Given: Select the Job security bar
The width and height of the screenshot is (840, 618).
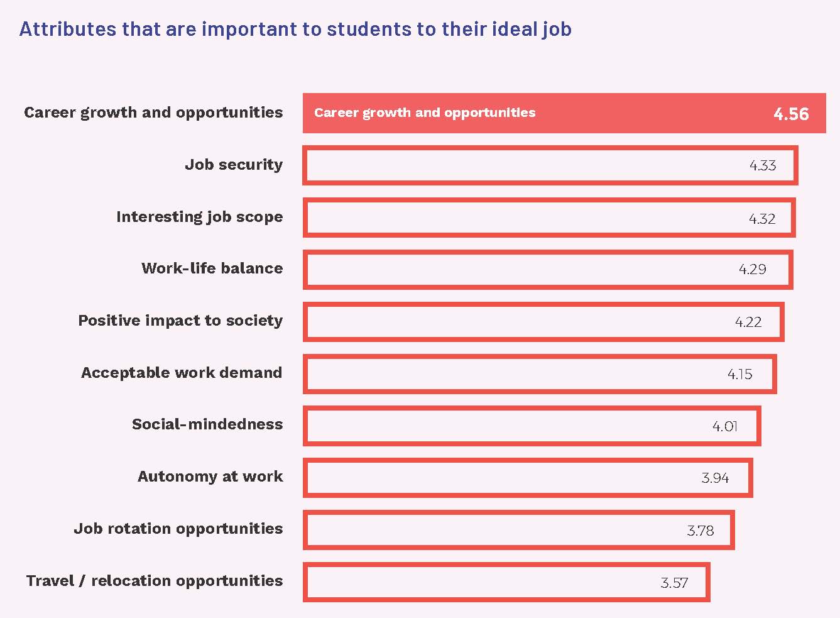Looking at the screenshot, I should tap(550, 165).
